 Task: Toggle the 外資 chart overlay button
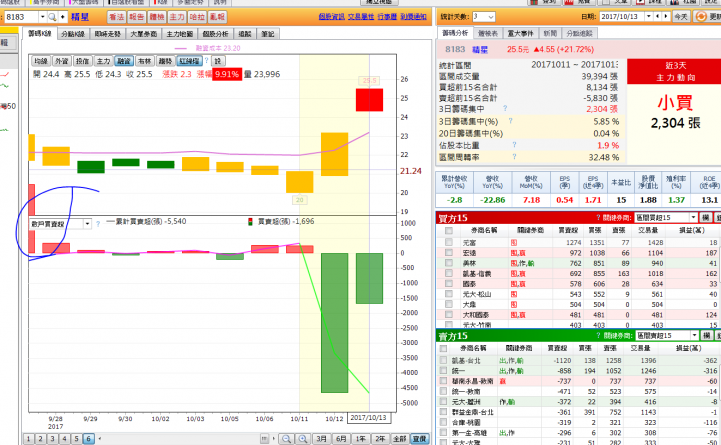62,61
